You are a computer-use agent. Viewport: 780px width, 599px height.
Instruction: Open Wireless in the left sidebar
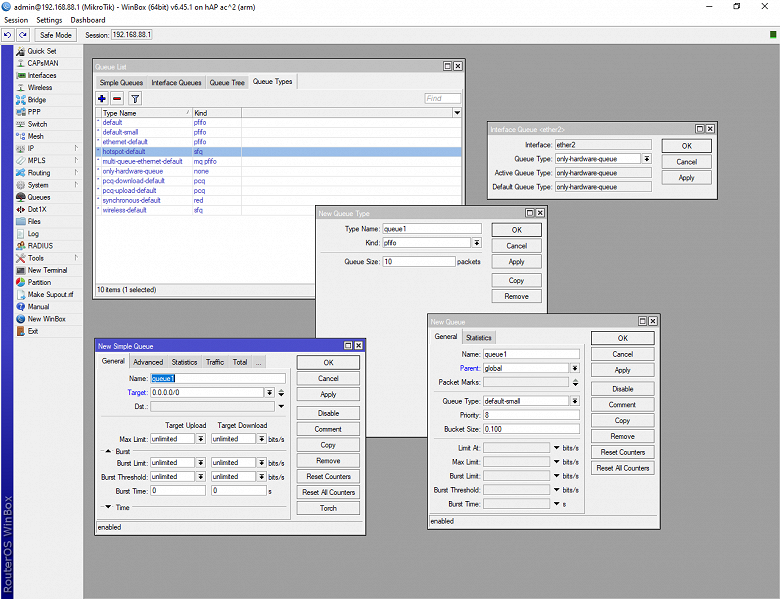pyautogui.click(x=39, y=87)
